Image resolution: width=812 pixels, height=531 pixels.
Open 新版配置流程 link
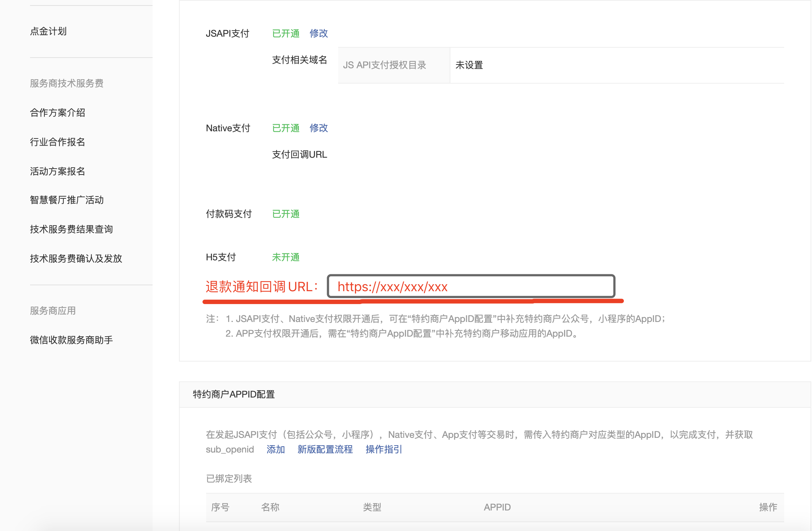point(325,449)
